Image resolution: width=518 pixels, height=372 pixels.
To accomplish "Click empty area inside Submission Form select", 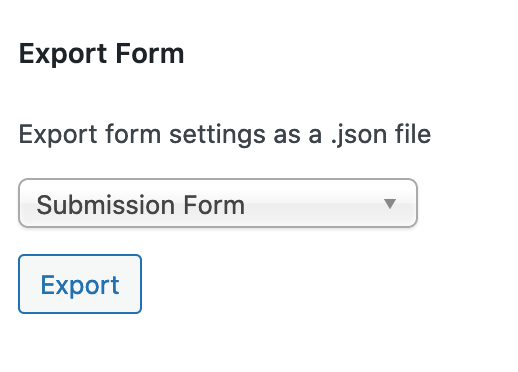I will tap(313, 204).
